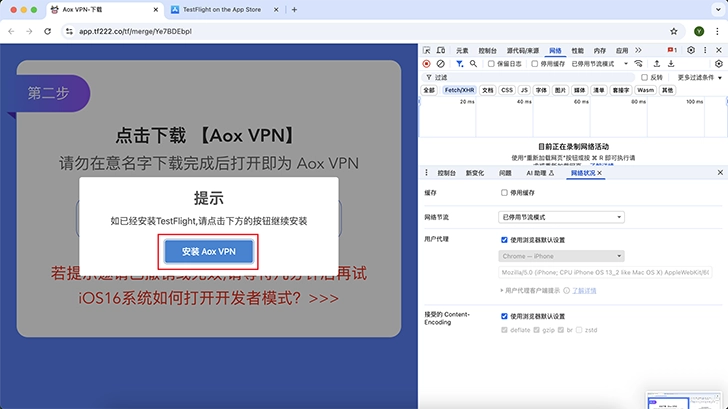The height and width of the screenshot is (409, 728).
Task: Select the Fetch/XHR filter chip
Action: click(459, 90)
